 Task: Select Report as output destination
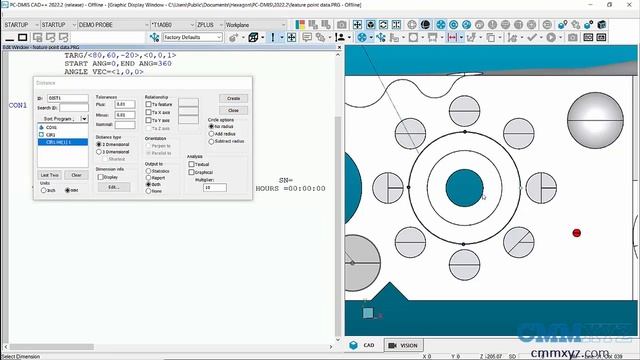point(149,178)
